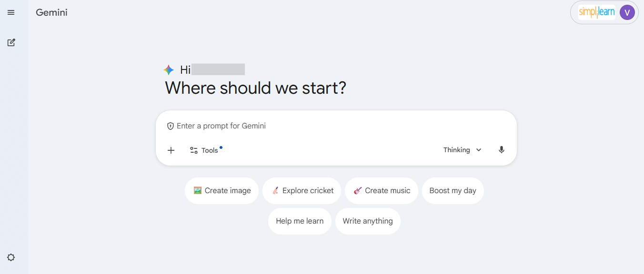Expand the sidebar with the hamburger icon
Image resolution: width=644 pixels, height=274 pixels.
coord(11,12)
